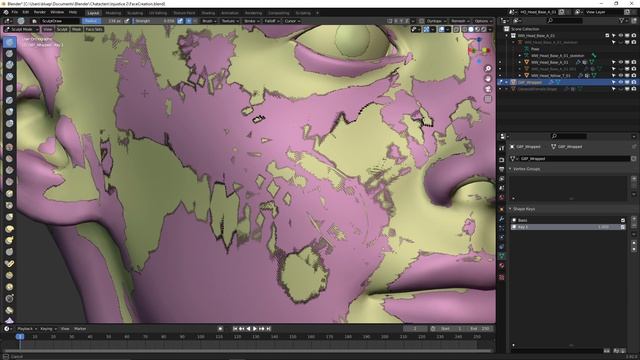Click the outliner search field
Viewport: 640px width, 360px height.
565,20
